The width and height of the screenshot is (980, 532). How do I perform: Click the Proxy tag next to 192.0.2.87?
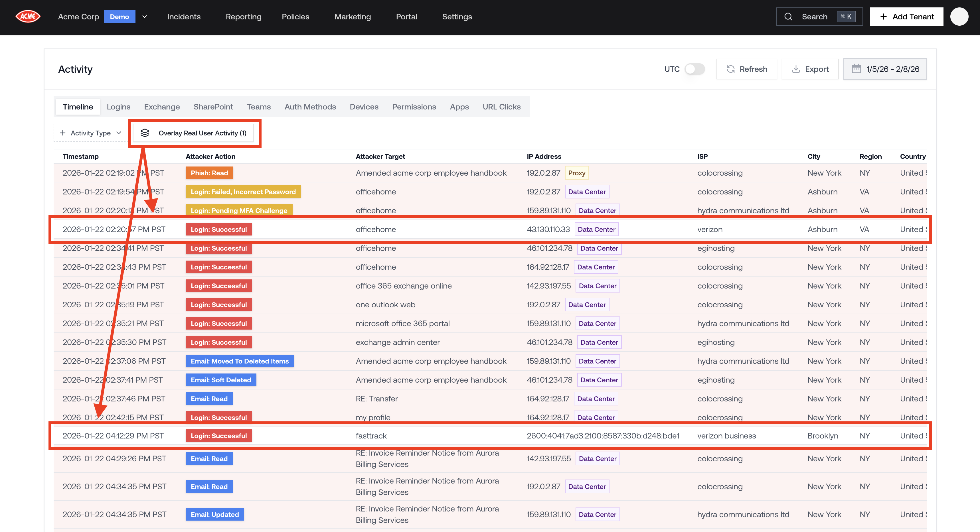(577, 173)
